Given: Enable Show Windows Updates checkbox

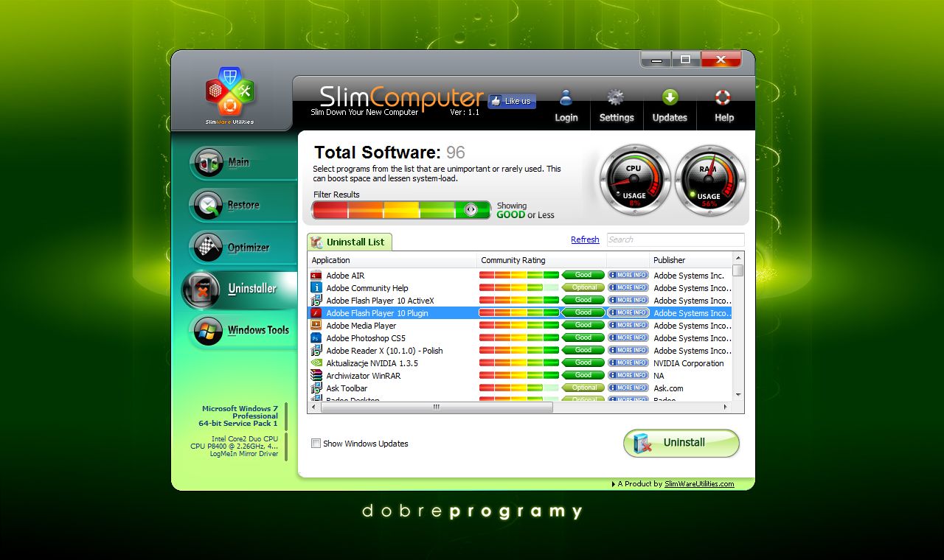Looking at the screenshot, I should [316, 444].
